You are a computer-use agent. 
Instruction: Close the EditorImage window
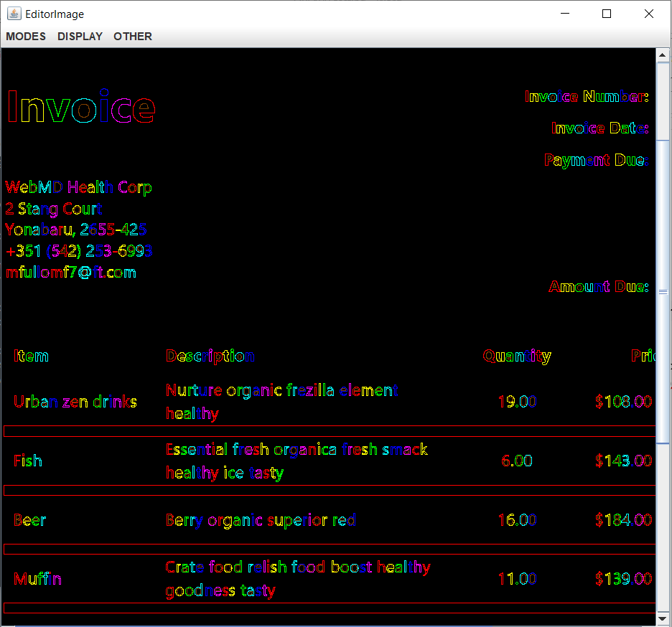649,14
